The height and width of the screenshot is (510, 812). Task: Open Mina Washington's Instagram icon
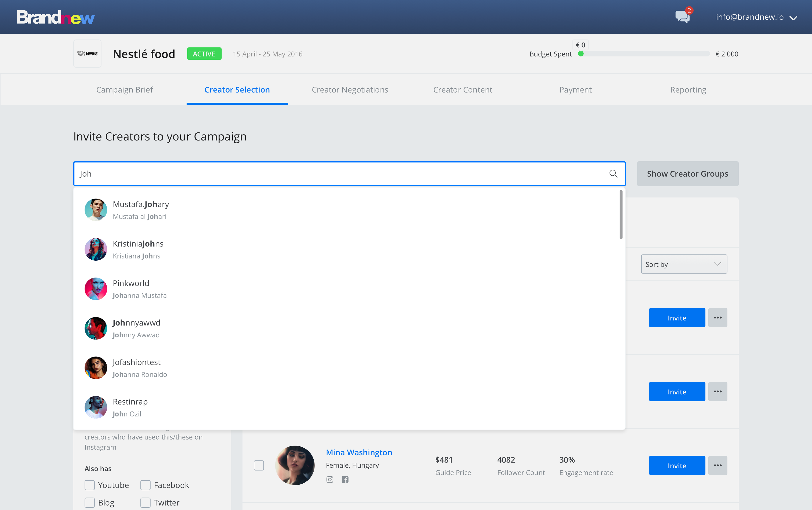[x=330, y=479]
